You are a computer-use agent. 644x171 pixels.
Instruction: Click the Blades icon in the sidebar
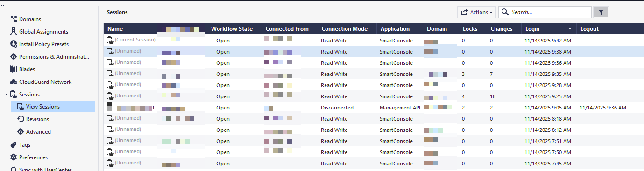coord(14,69)
